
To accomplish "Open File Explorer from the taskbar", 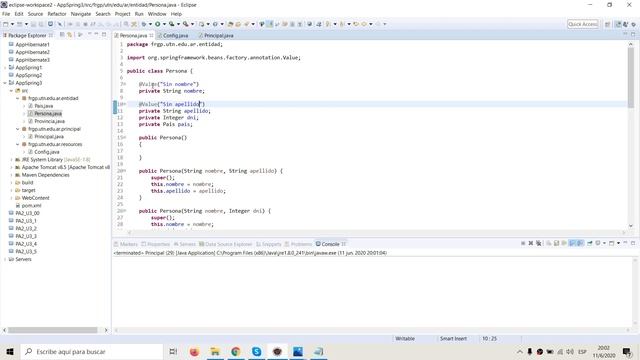I will [x=215, y=351].
